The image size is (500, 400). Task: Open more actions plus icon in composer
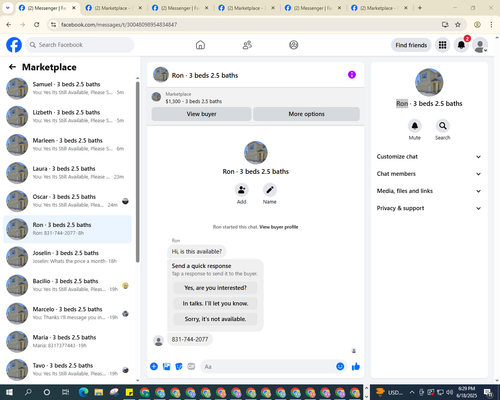pyautogui.click(x=154, y=367)
